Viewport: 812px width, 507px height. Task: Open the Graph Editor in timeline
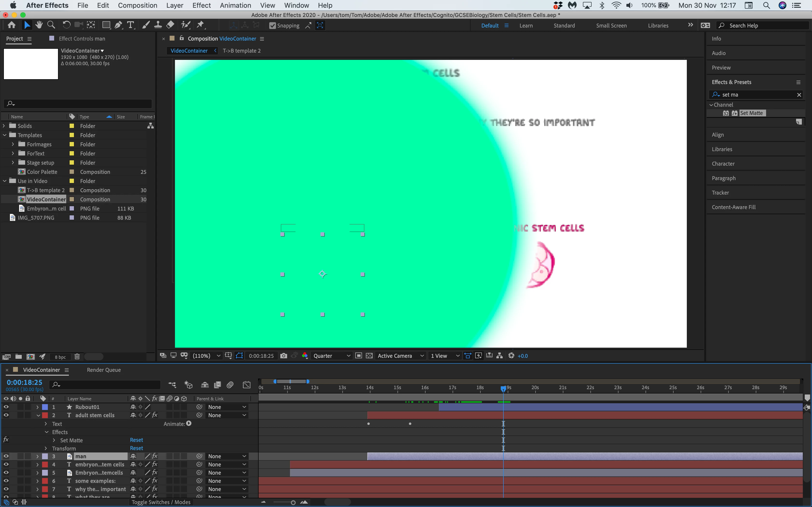pos(246,385)
